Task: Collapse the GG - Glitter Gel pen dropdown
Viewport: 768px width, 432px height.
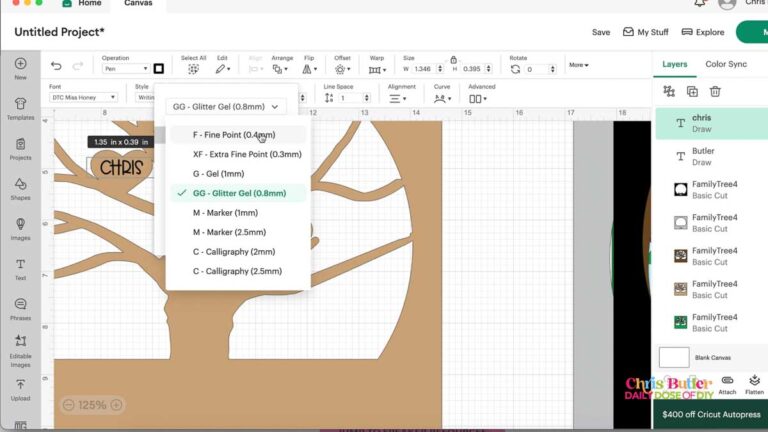Action: click(x=228, y=106)
